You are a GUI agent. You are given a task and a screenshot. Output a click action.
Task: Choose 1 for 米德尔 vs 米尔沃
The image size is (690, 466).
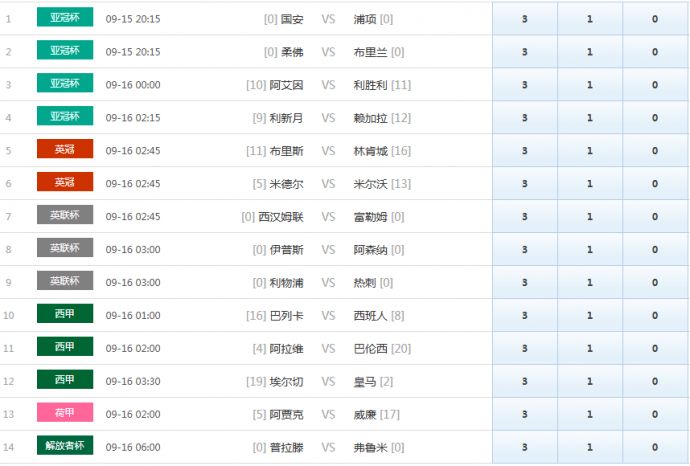tap(590, 183)
